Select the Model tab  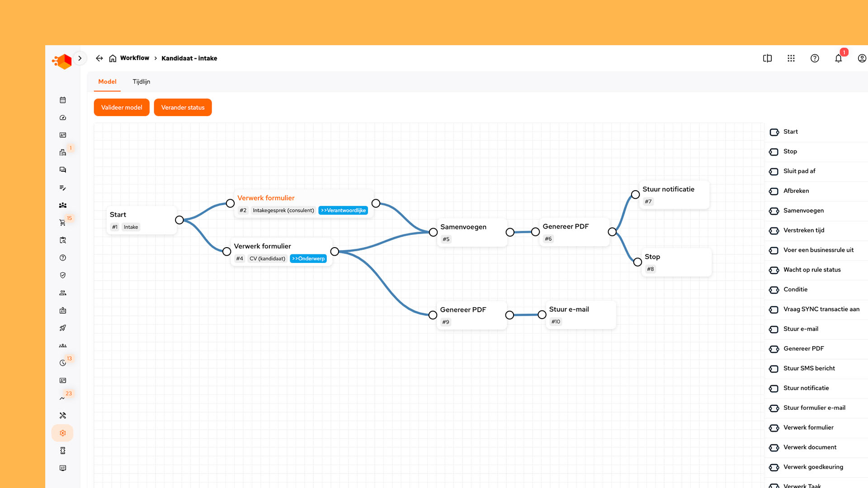pyautogui.click(x=107, y=82)
